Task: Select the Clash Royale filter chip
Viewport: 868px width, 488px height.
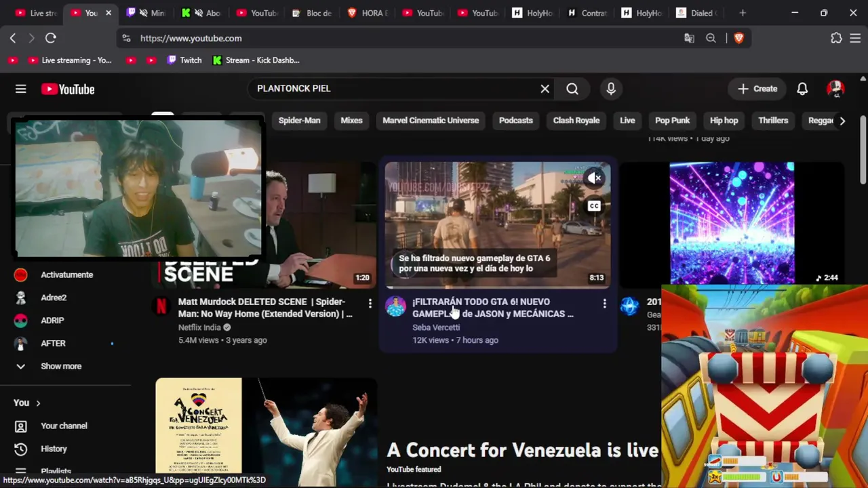Action: point(576,121)
